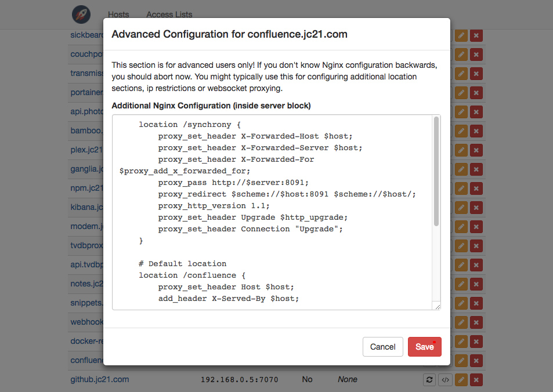Click the rocket logo icon
Viewport: 553px width, 392px height.
[x=81, y=14]
